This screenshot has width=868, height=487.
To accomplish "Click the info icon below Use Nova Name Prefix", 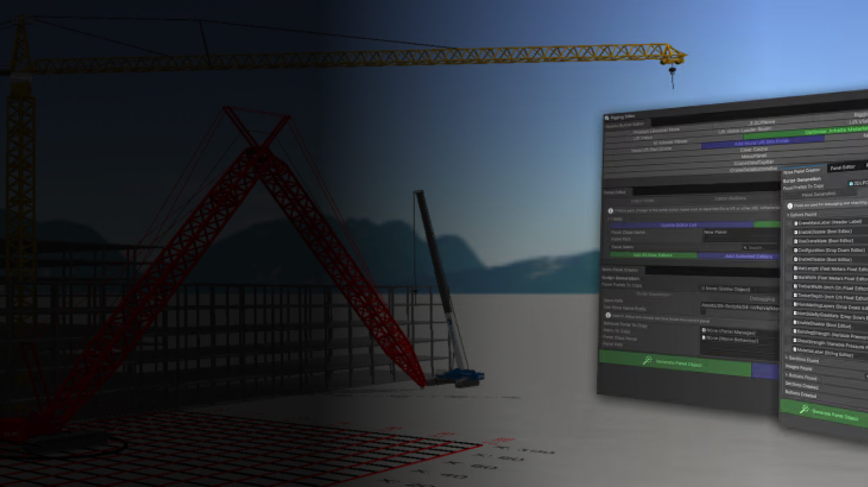I will coord(608,315).
